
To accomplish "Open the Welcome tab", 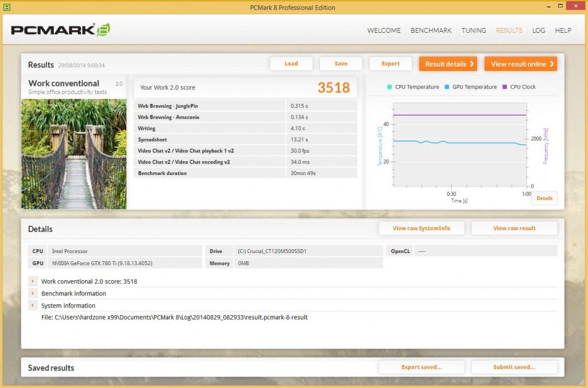I will pos(384,30).
